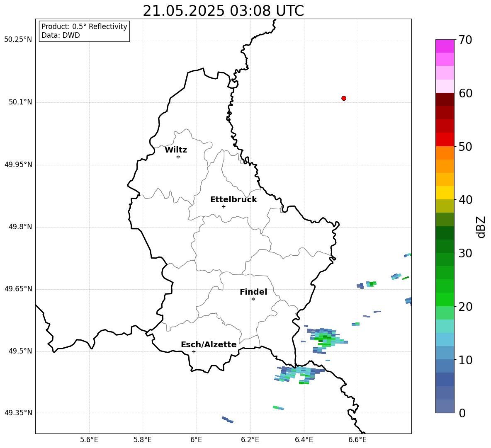Click the 30 tick on colorbar
This screenshot has height=448, width=491.
click(x=465, y=253)
